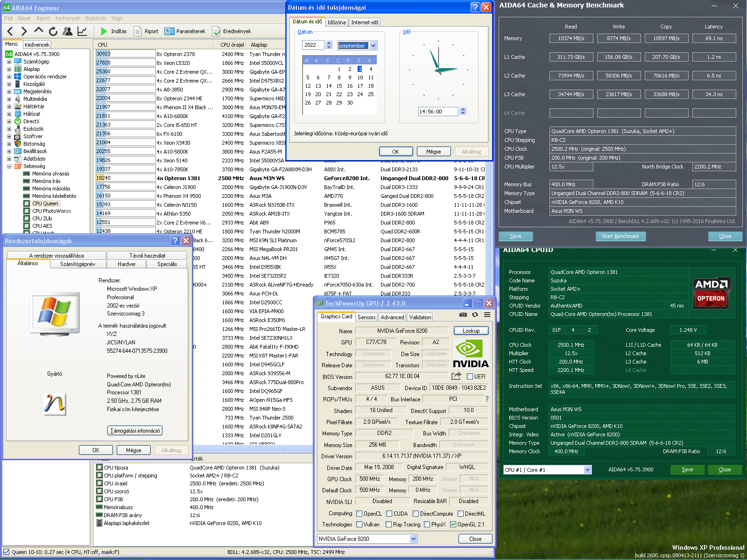Go back with the AIDA64 toolbar back arrow
Screen dimensions: 747x560
click(10, 31)
